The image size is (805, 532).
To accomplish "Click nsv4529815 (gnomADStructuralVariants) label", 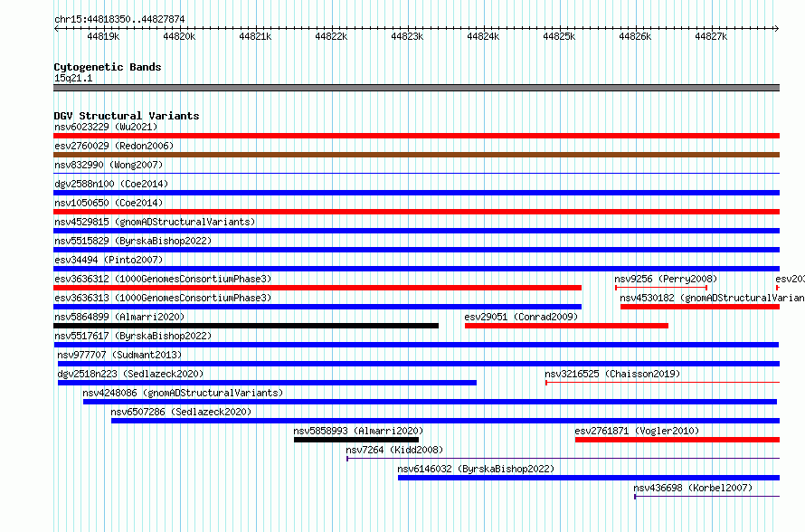I will point(155,222).
